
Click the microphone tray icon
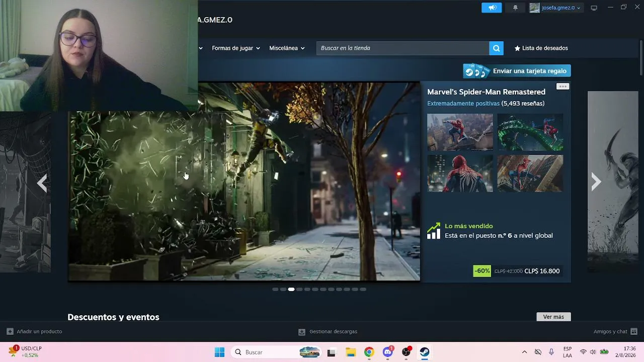click(x=551, y=352)
